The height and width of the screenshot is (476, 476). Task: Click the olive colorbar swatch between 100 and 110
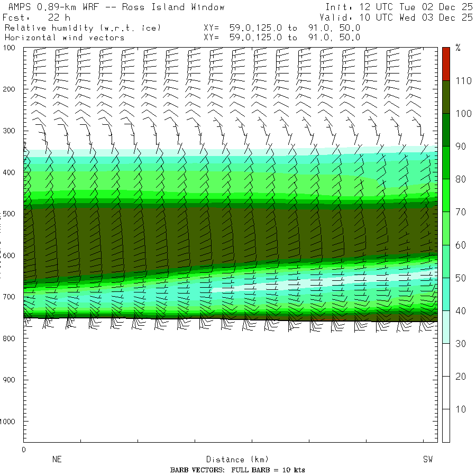click(446, 97)
